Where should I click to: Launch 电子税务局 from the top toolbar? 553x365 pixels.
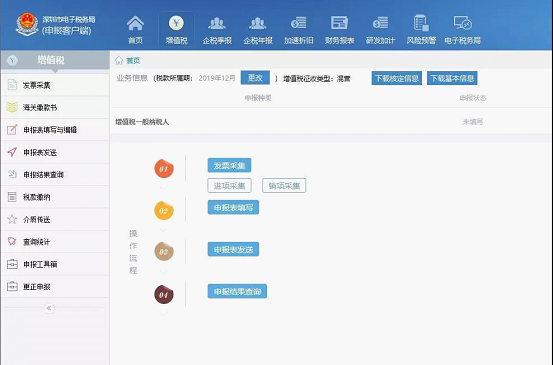coord(462,30)
